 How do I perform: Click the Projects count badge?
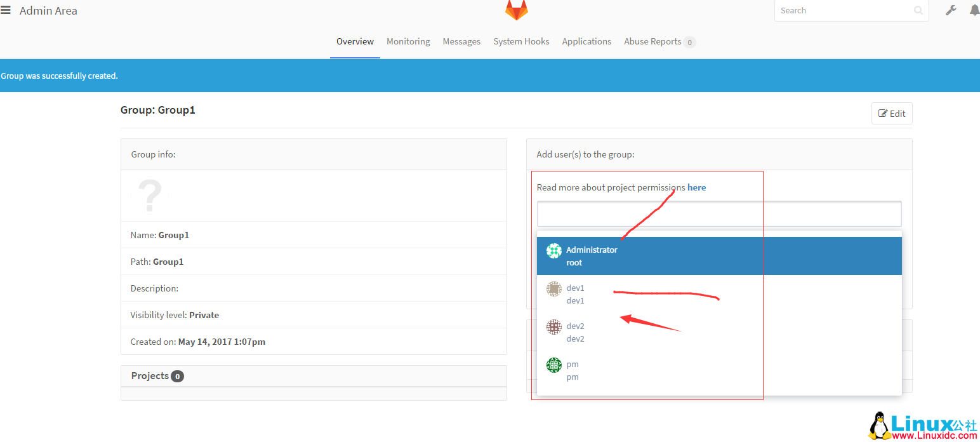tap(178, 377)
